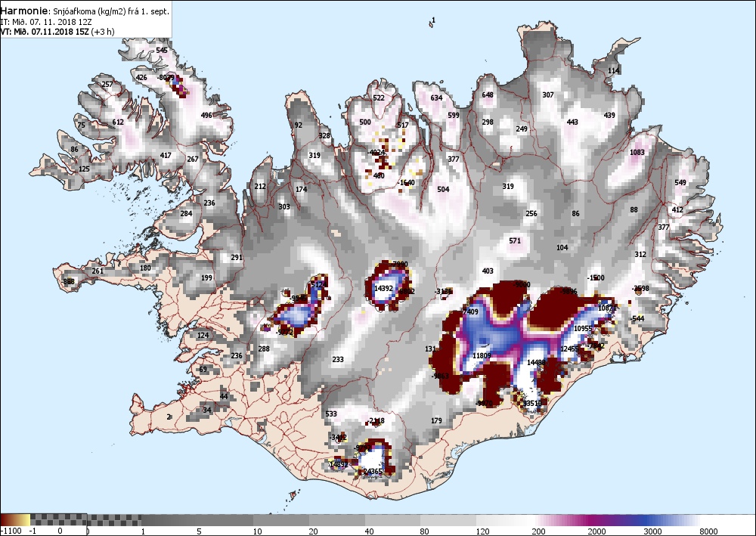Click the 612 snow value
Screen dimensions: 756x536
point(118,122)
